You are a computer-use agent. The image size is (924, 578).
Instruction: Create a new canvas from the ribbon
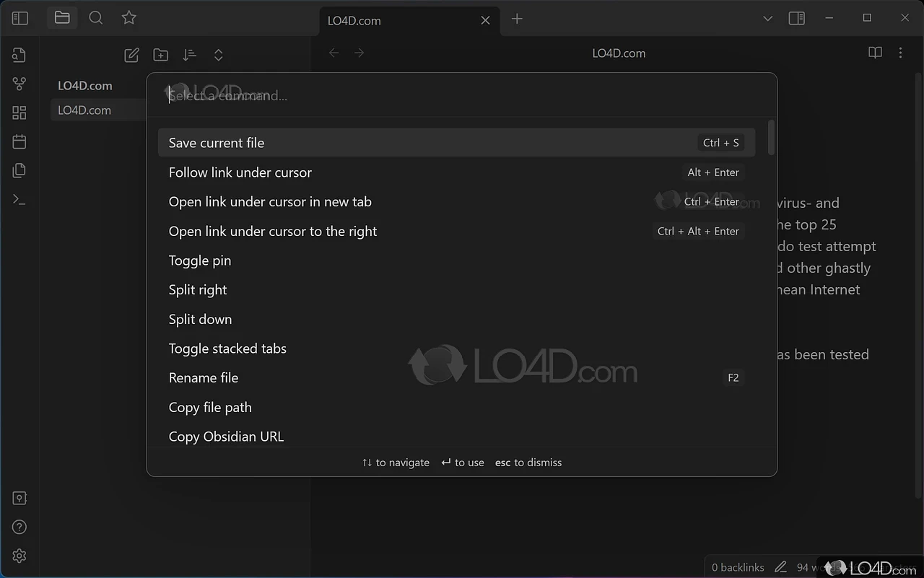[x=19, y=113]
